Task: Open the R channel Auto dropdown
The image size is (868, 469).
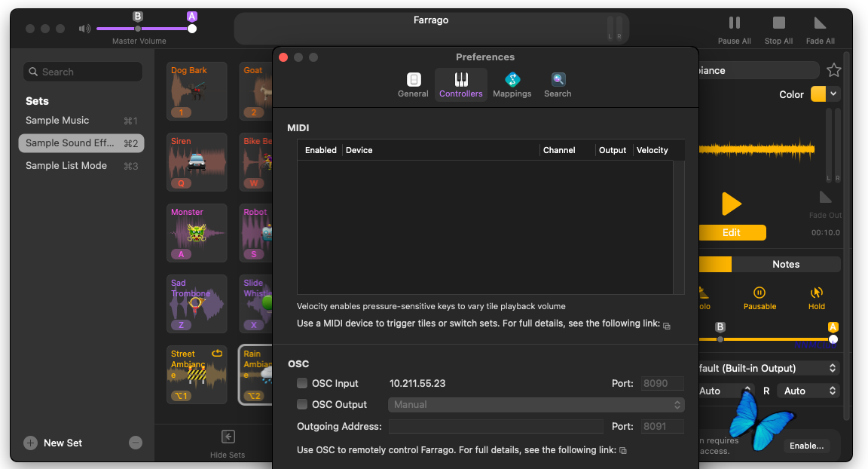Action: 808,391
